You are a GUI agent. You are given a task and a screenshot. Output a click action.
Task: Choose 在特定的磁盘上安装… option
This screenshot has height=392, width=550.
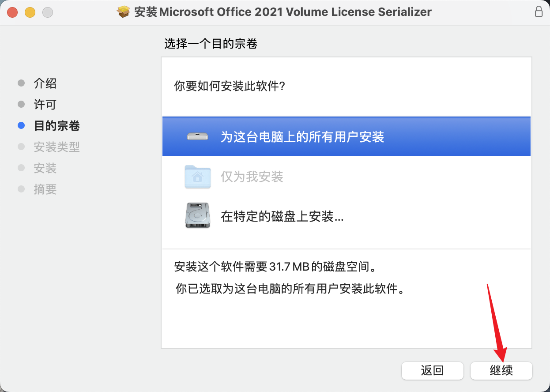(346, 216)
